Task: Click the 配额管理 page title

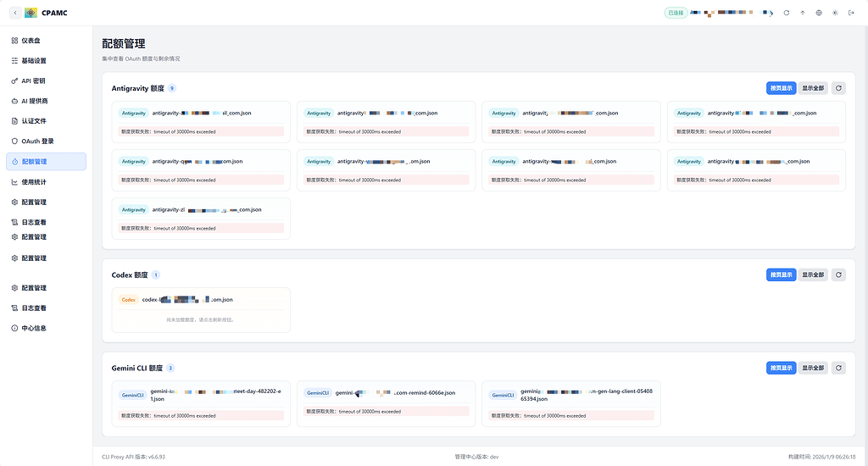Action: tap(124, 43)
